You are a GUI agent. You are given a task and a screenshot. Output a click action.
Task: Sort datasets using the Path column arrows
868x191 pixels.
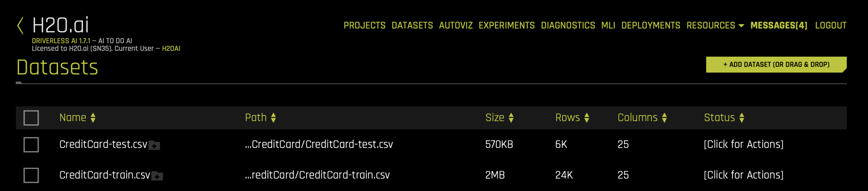(x=274, y=117)
